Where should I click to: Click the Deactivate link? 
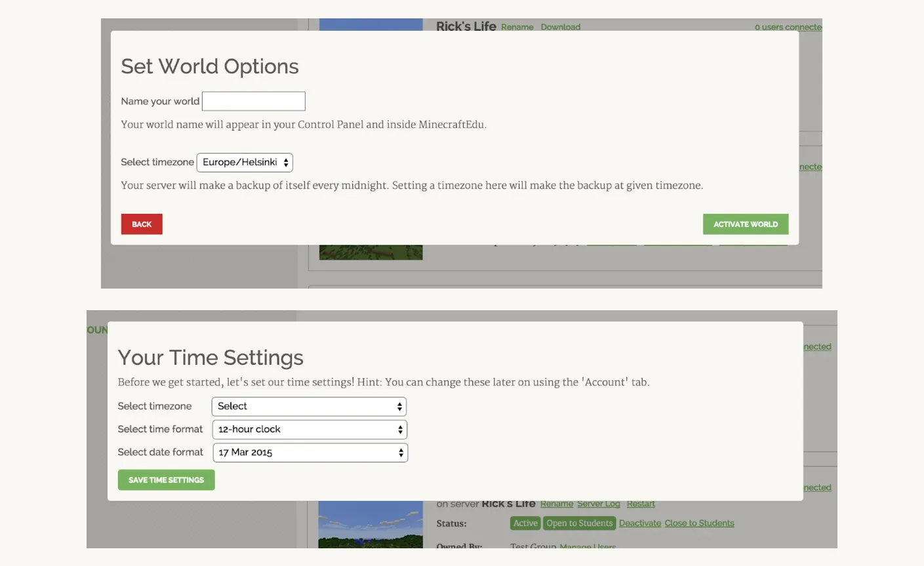pyautogui.click(x=640, y=523)
